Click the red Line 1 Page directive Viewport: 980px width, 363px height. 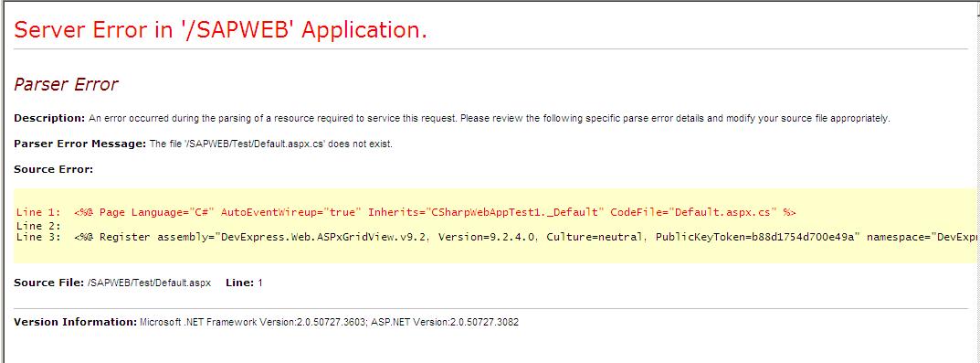point(406,212)
